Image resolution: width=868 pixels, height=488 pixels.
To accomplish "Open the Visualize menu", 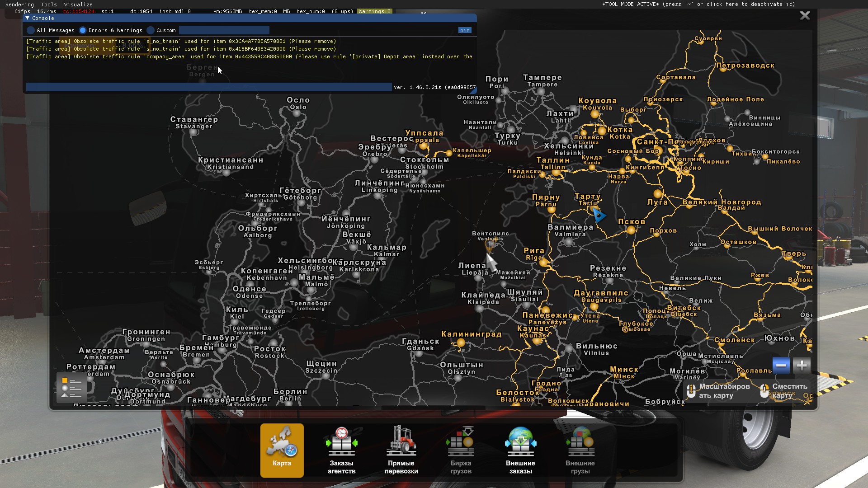I will pyautogui.click(x=78, y=5).
